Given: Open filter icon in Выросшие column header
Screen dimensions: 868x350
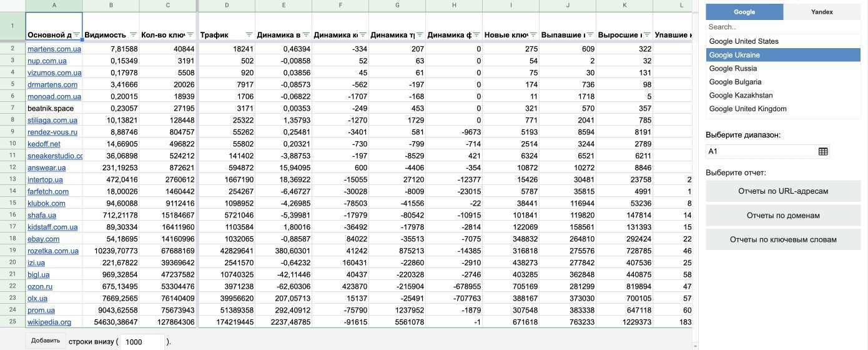Looking at the screenshot, I should [x=647, y=35].
